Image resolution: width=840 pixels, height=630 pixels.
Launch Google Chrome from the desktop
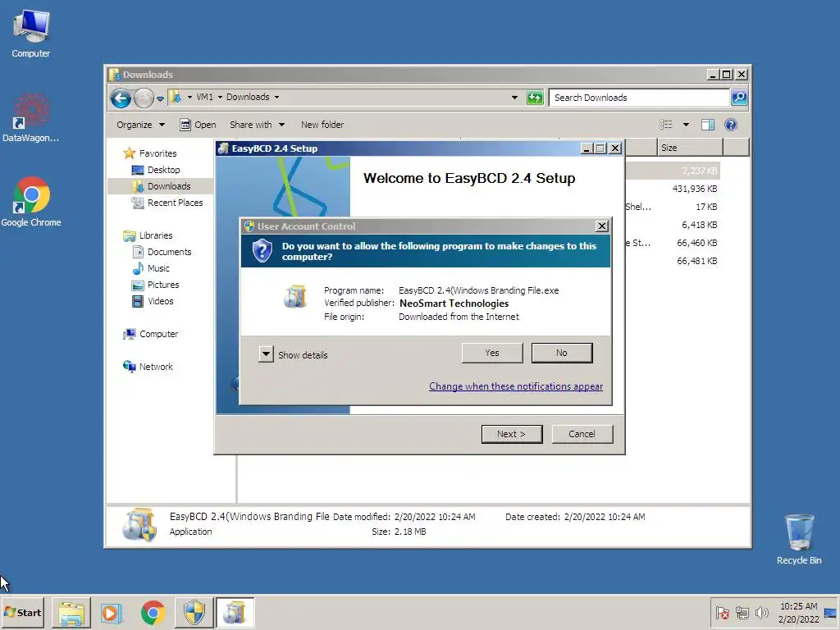[31, 202]
